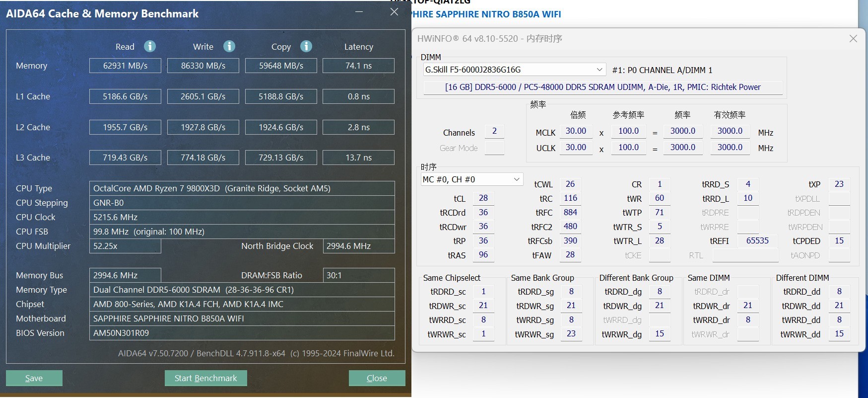Click the Close button in AIDA64
868x398 pixels.
point(377,378)
